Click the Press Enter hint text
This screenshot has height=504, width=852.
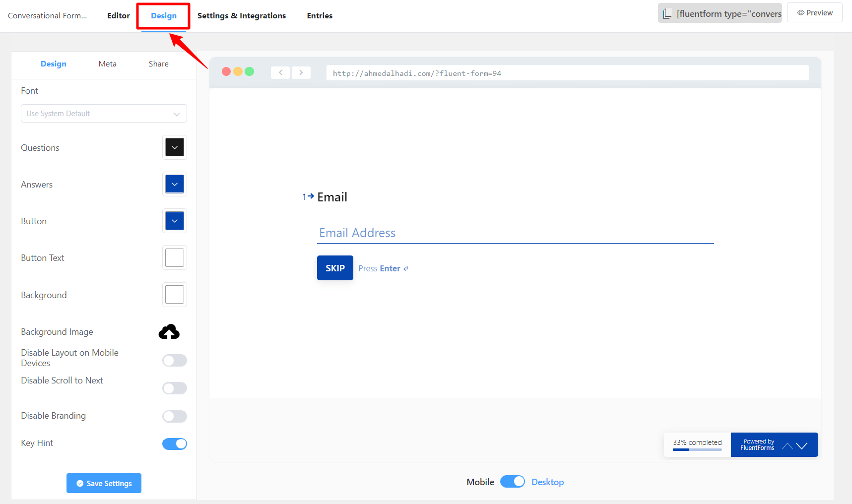tap(383, 268)
